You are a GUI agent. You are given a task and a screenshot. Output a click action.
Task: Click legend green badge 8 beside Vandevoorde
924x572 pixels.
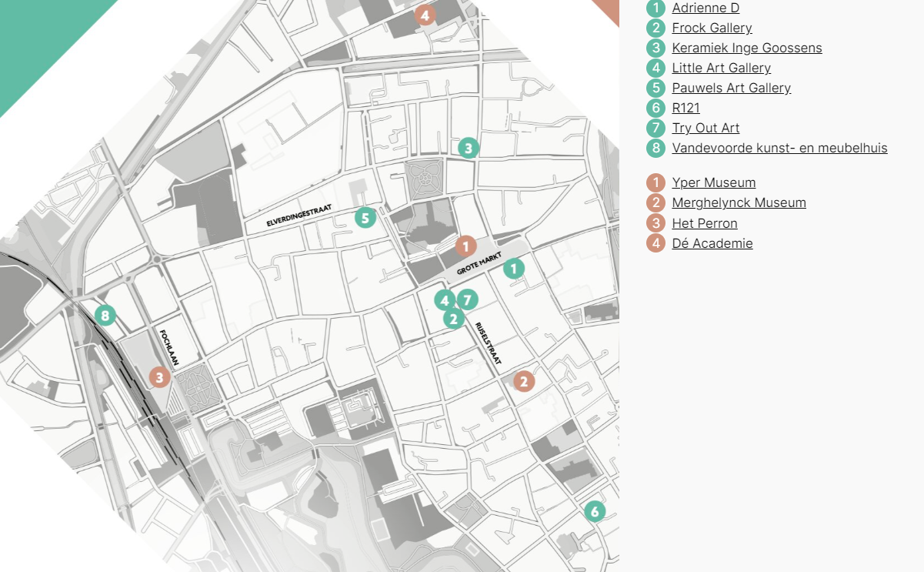[655, 149]
